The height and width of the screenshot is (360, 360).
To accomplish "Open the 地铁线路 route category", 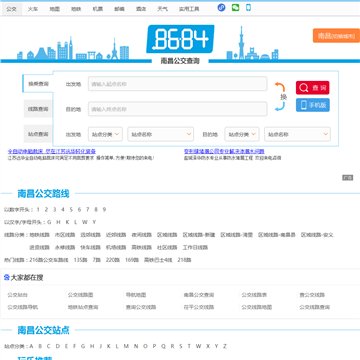I will pyautogui.click(x=40, y=235).
